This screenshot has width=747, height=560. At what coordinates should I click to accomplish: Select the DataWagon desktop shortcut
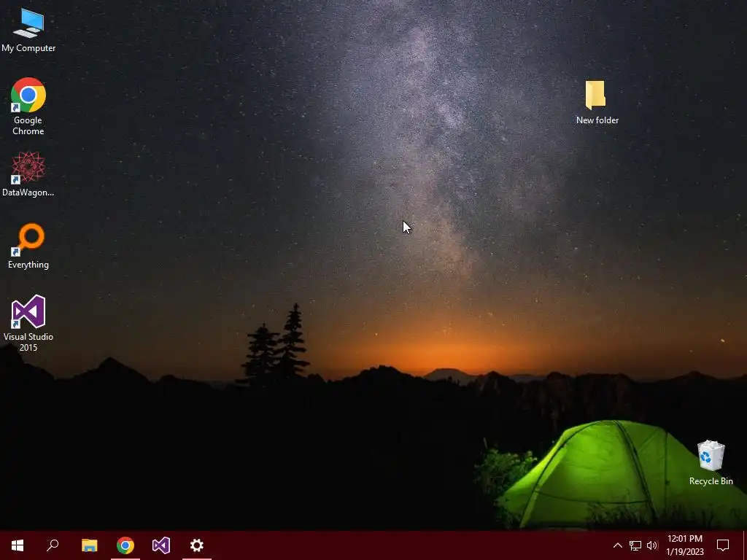[28, 174]
